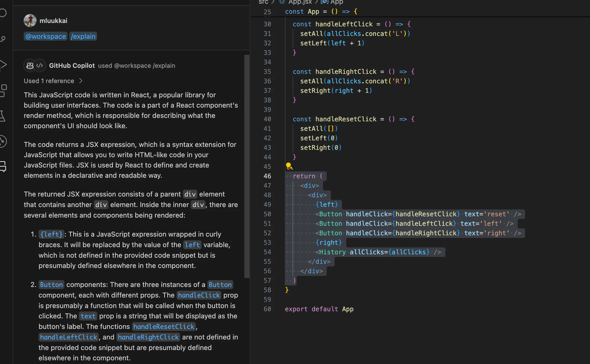Click the GitHub Copilot avatar icon in the response header
This screenshot has width=590, height=364.
(30, 66)
